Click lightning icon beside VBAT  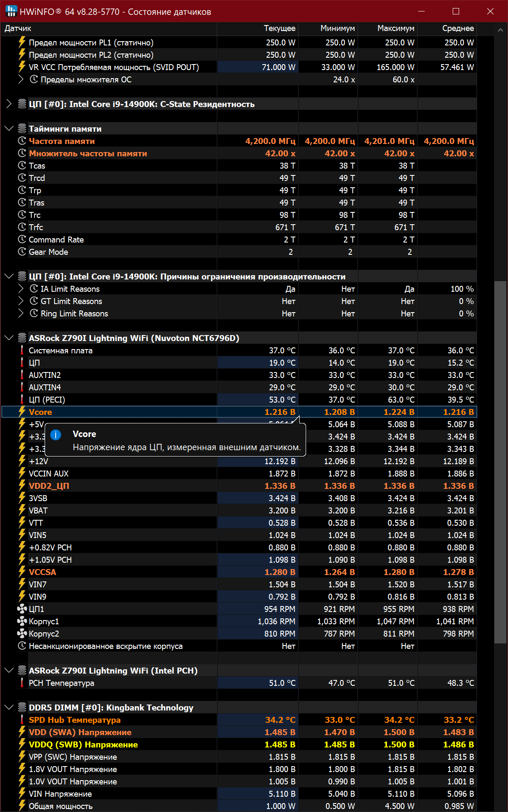22,510
